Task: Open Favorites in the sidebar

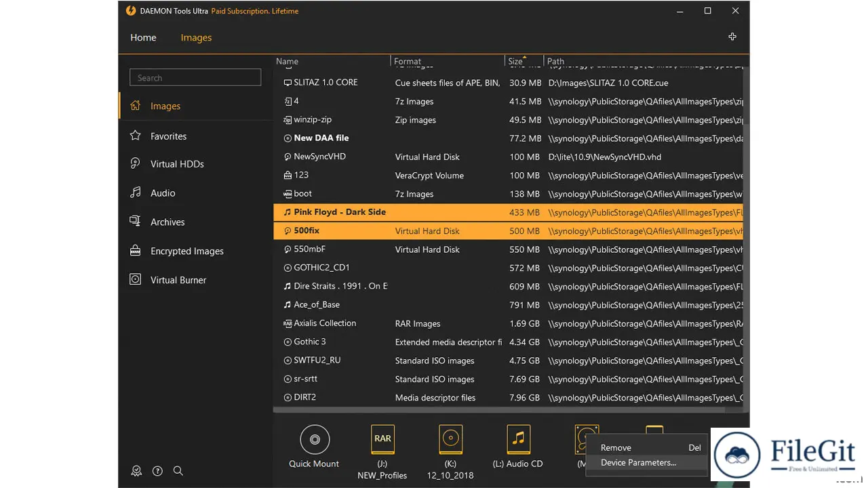Action: pyautogui.click(x=195, y=136)
